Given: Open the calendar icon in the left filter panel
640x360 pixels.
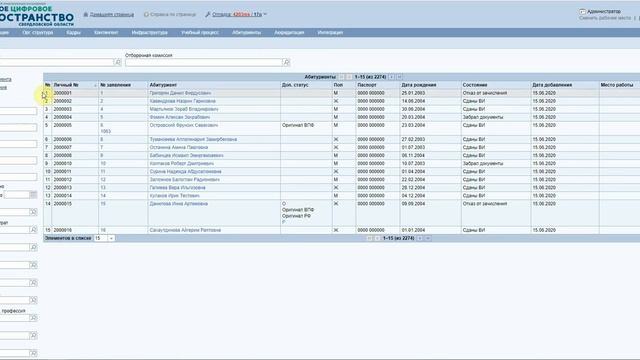Looking at the screenshot, I should tap(33, 195).
